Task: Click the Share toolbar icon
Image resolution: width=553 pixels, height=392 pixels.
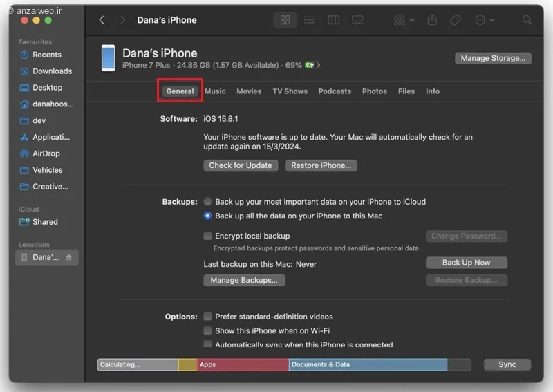Action: pyautogui.click(x=432, y=20)
